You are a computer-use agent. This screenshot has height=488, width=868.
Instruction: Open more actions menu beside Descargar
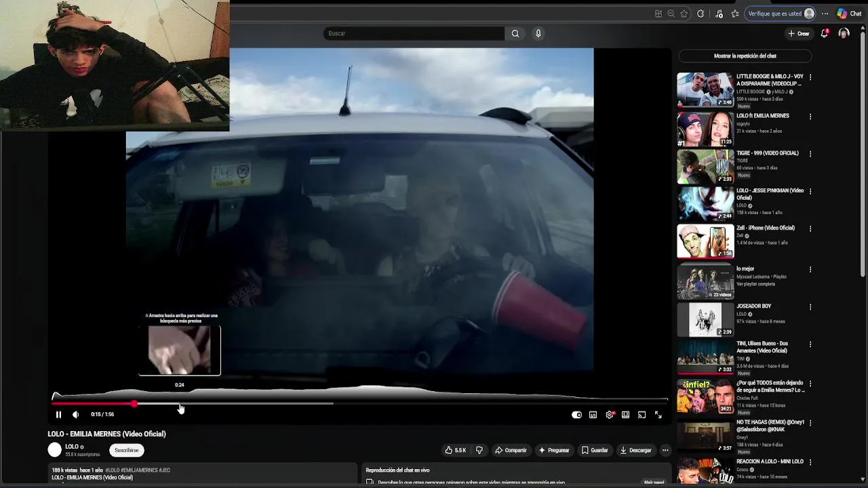click(665, 450)
